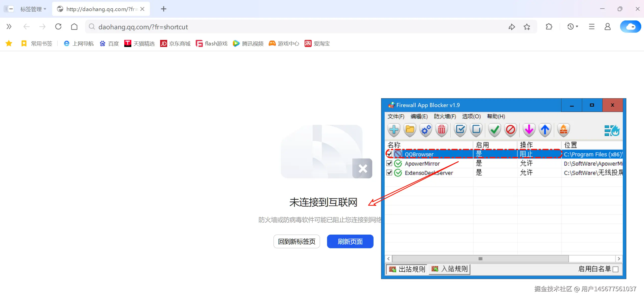Click the green checkmark Allow icon

tap(494, 130)
